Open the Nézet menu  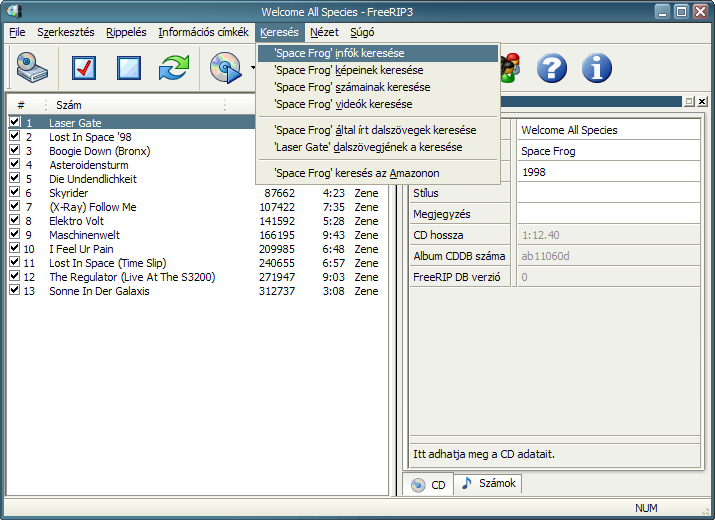(x=324, y=32)
